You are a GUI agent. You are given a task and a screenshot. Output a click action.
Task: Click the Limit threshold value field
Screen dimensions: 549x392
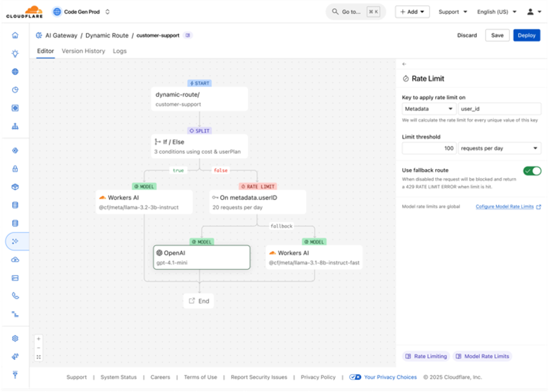429,148
